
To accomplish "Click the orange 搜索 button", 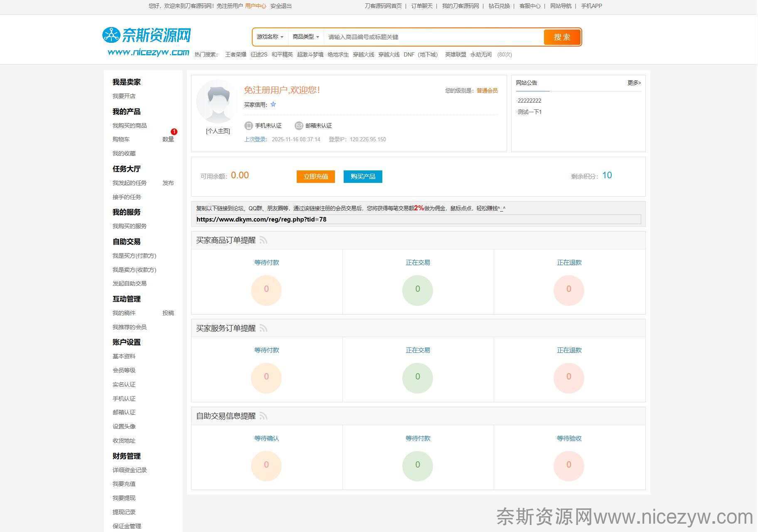I will coord(562,37).
